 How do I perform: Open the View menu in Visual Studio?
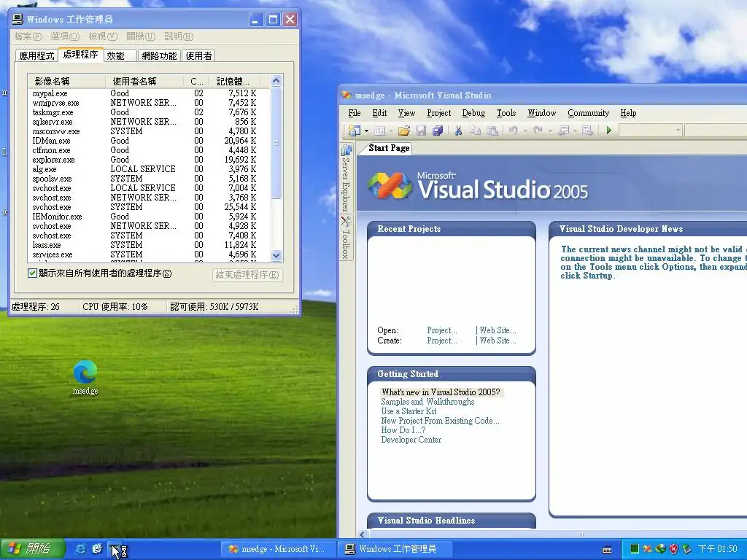pos(406,113)
